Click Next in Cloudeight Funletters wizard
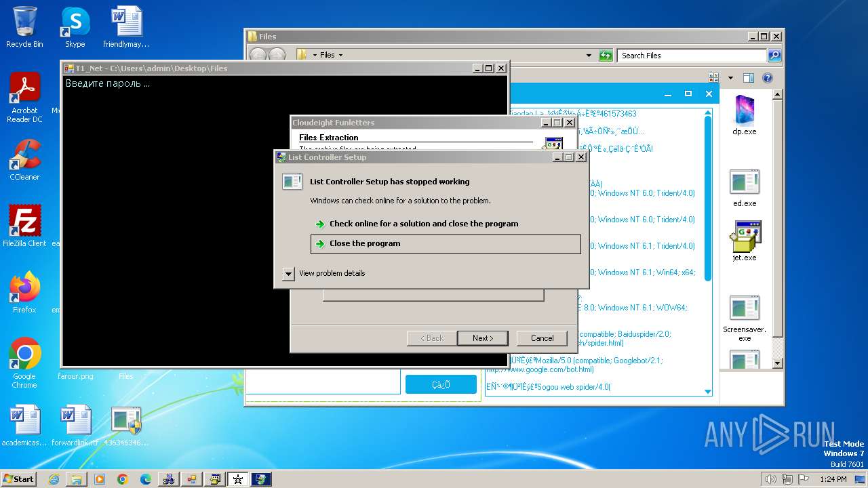Viewport: 868px width, 488px height. tap(483, 338)
